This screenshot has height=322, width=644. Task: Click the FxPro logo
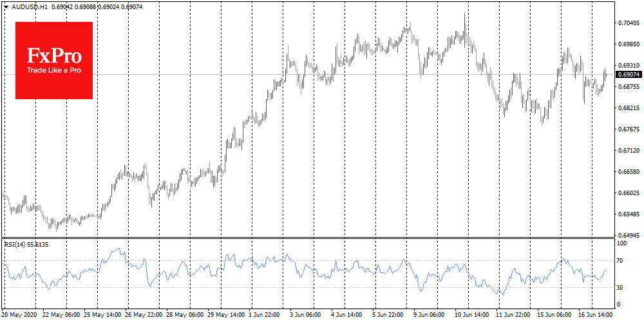tap(54, 61)
